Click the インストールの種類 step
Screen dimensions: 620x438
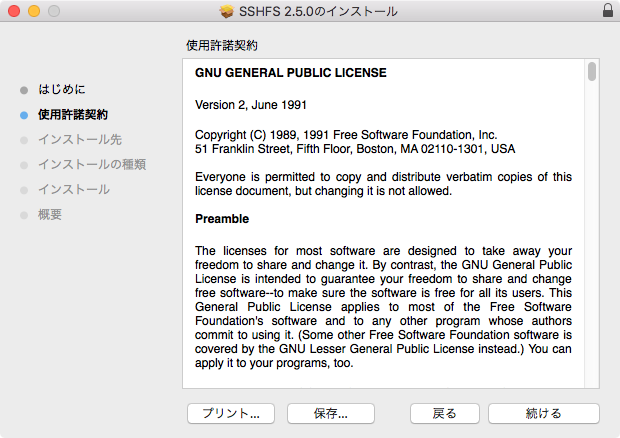click(x=92, y=164)
